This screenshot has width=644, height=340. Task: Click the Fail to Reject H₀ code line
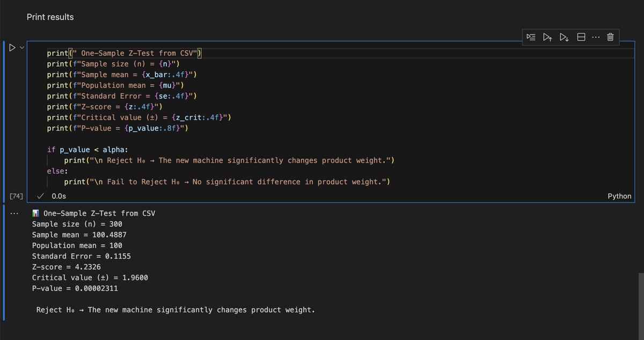click(227, 182)
